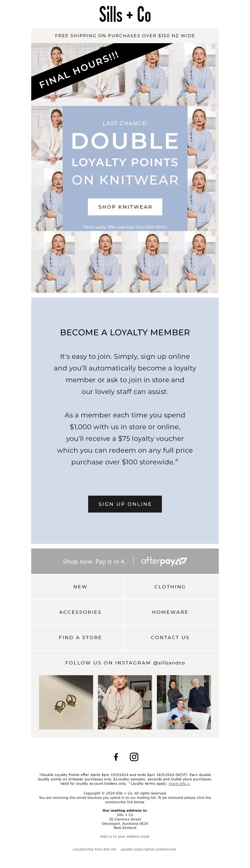Click 'update subscription preferences' link
The height and width of the screenshot is (868, 250).
pos(148,849)
